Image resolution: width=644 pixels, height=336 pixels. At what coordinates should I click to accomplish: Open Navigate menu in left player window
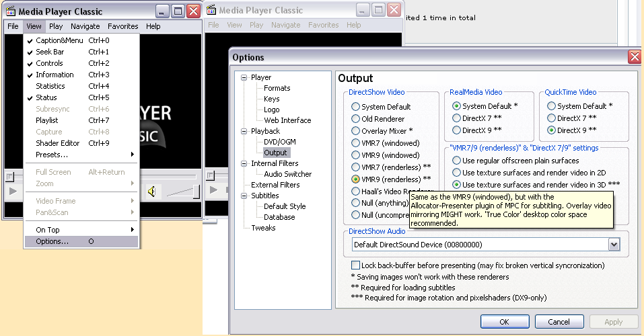pyautogui.click(x=85, y=26)
